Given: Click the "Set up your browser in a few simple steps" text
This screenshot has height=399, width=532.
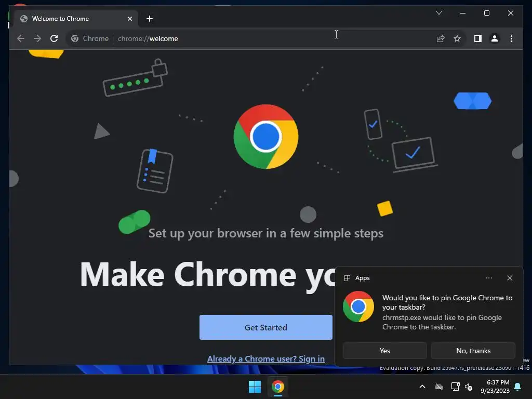Looking at the screenshot, I should coord(265,233).
